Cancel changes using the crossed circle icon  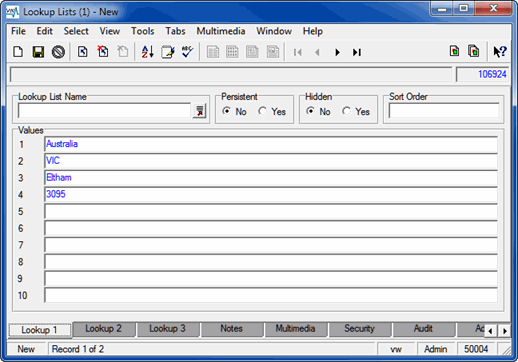58,52
